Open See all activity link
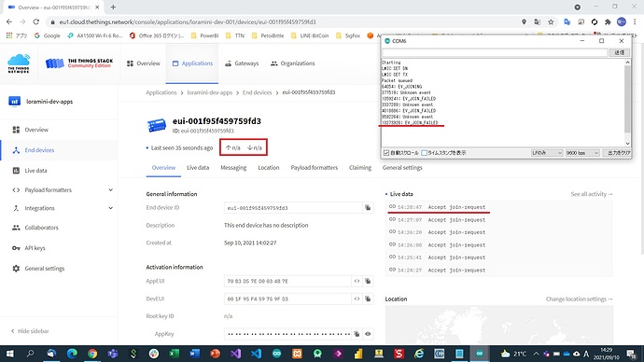This screenshot has height=362, width=644. tap(592, 194)
